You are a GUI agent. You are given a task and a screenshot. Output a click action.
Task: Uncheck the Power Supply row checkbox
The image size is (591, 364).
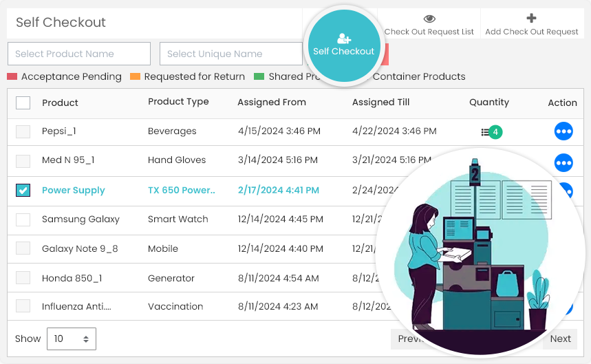click(x=23, y=191)
